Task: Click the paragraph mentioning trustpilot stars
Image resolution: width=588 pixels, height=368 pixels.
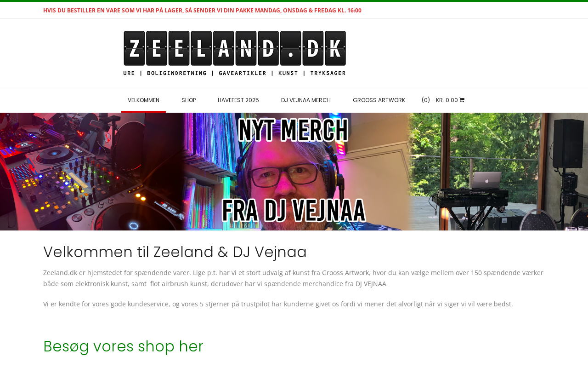Action: [278, 304]
